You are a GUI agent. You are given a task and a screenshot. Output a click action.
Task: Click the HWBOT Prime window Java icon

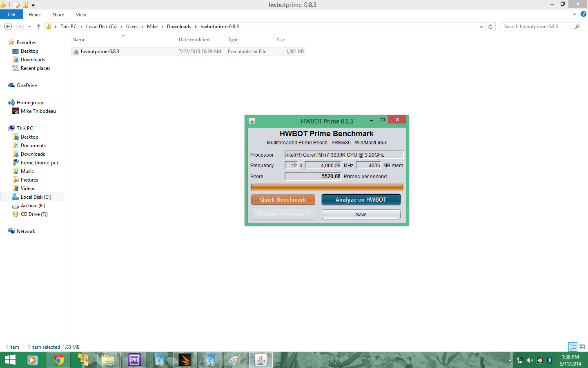click(252, 121)
